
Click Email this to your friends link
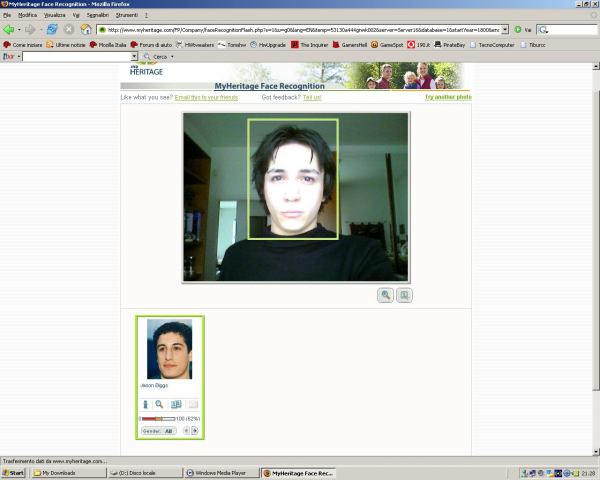(206, 97)
